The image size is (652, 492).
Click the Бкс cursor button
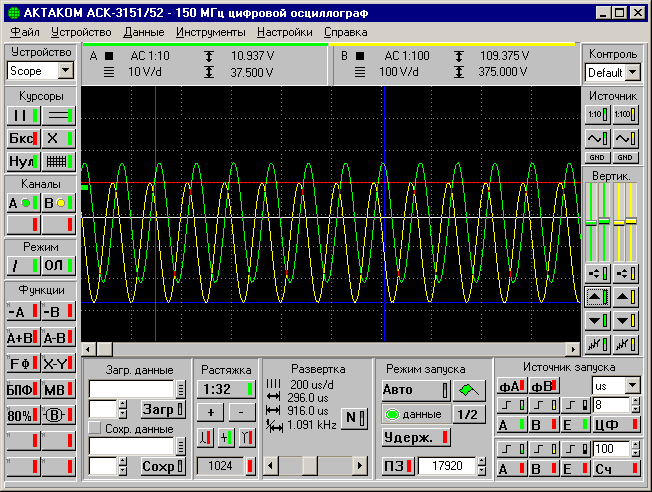24,138
